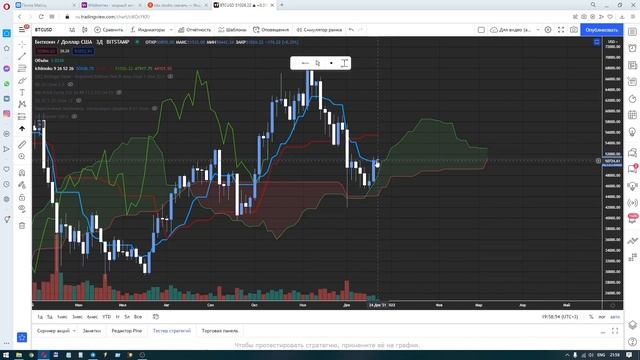Open the Торговая панель tab

(x=220, y=331)
